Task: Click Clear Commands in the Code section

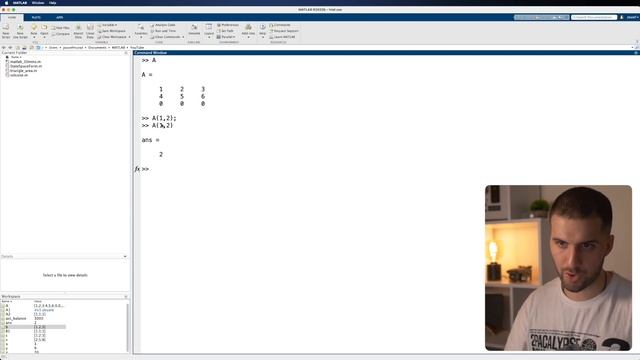Action: (x=167, y=37)
